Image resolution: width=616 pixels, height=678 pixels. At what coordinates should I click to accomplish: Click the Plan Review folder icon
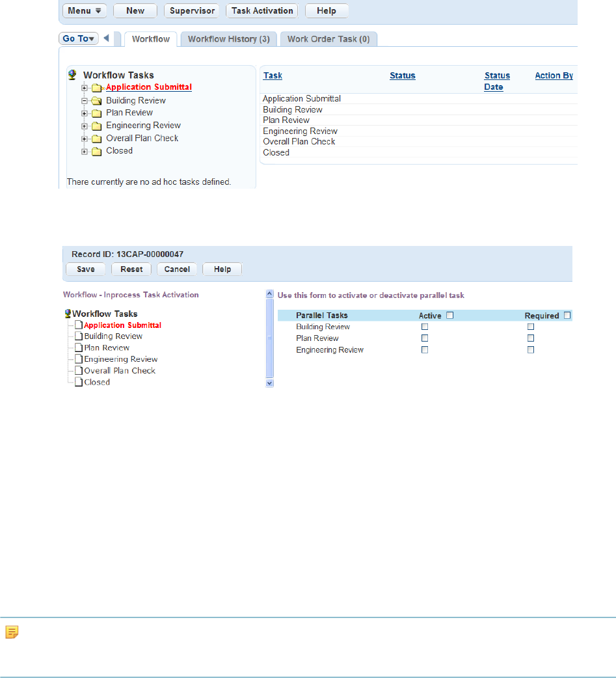pyautogui.click(x=97, y=113)
